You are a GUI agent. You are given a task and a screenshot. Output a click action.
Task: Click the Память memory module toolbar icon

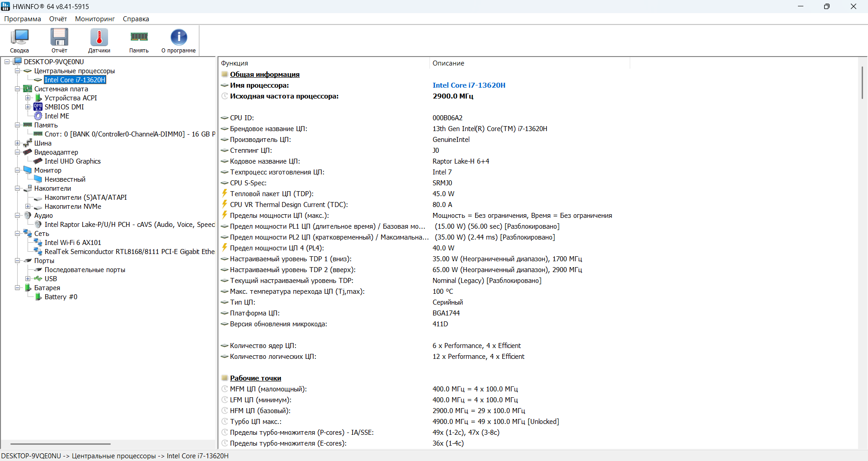[139, 37]
